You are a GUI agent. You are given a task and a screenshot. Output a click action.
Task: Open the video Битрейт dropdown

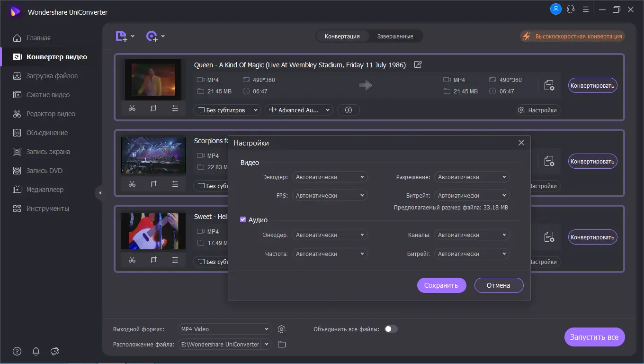[x=472, y=195]
